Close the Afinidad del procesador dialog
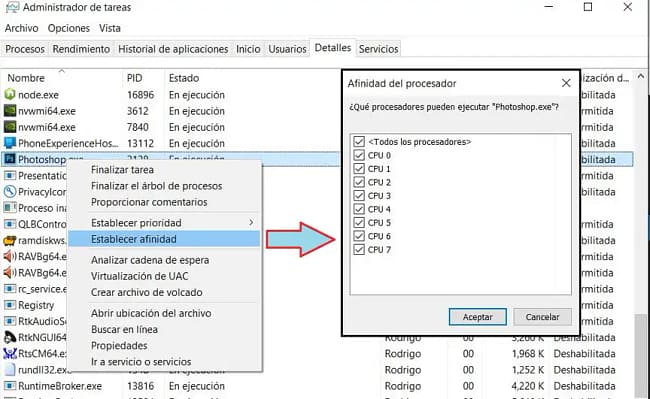This screenshot has height=399, width=650. 566,83
